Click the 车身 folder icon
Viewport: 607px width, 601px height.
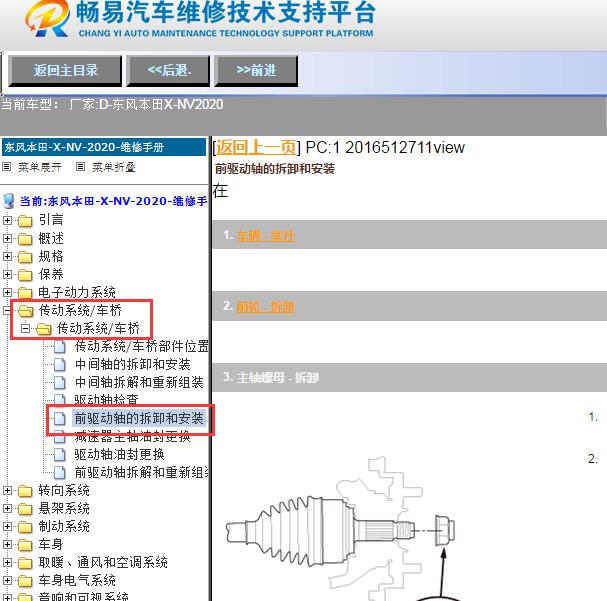coord(25,545)
